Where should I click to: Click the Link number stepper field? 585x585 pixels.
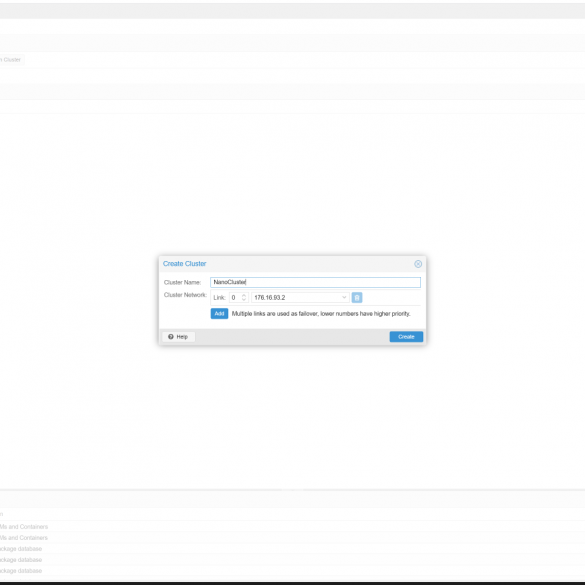click(239, 297)
